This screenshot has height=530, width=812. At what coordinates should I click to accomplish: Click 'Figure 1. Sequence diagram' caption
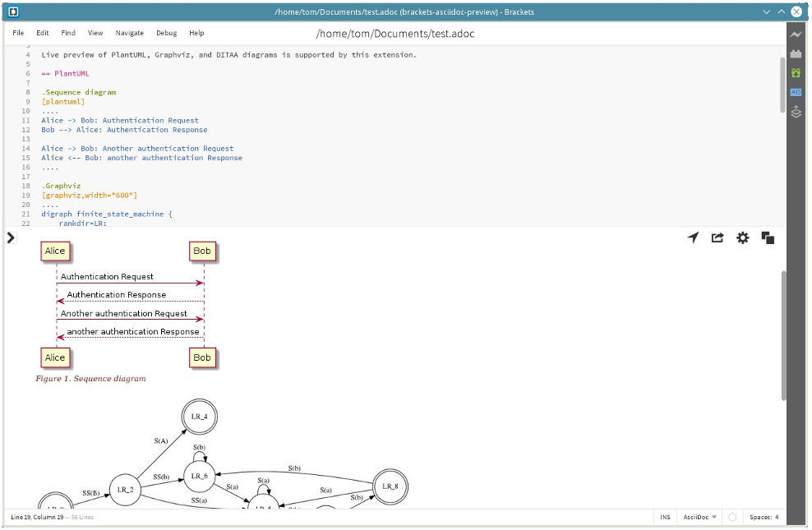coord(90,378)
